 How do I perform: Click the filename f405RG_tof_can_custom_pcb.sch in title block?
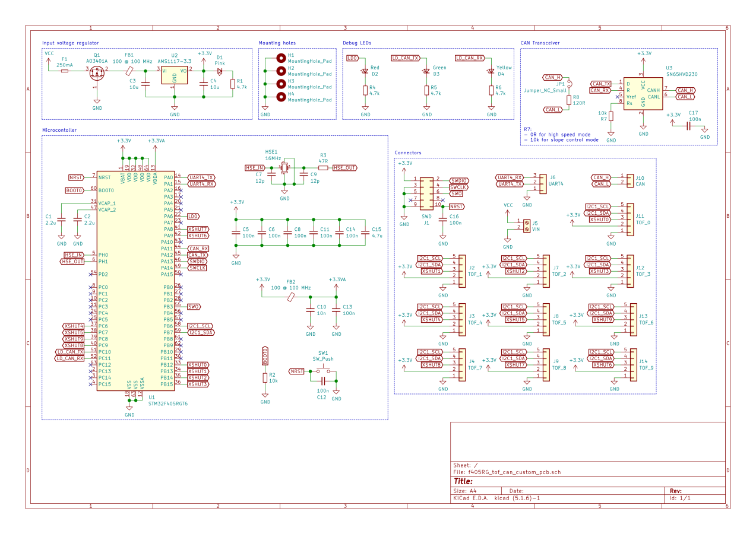pyautogui.click(x=514, y=472)
